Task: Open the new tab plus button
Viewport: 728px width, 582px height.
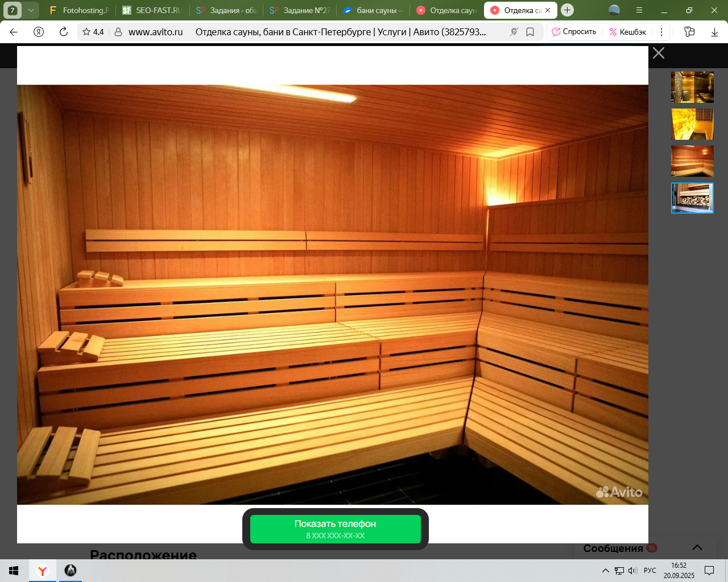Action: tap(567, 10)
